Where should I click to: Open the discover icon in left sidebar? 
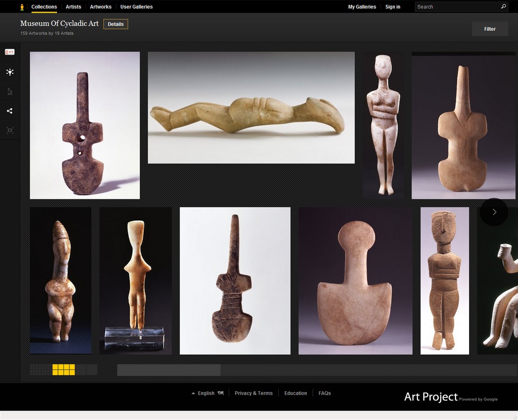tap(10, 72)
